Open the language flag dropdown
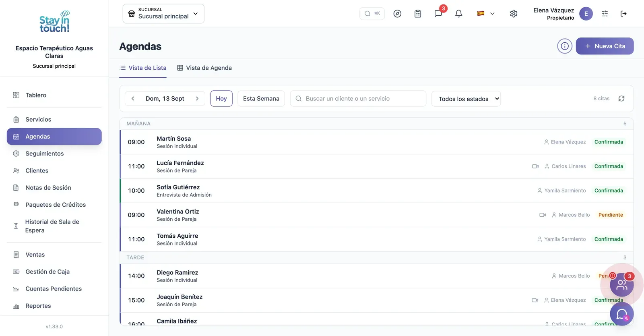Viewport: 644px width, 336px height. coord(486,14)
